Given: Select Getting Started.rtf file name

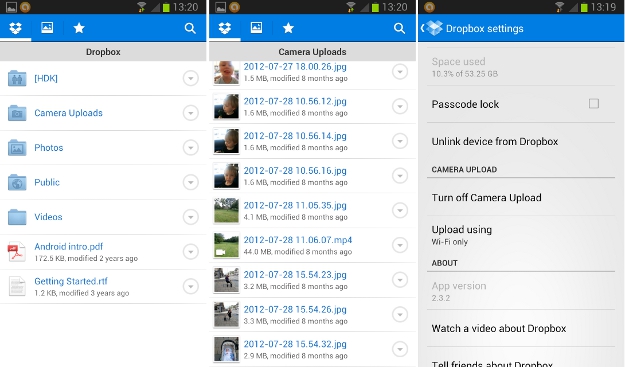Looking at the screenshot, I should (71, 281).
